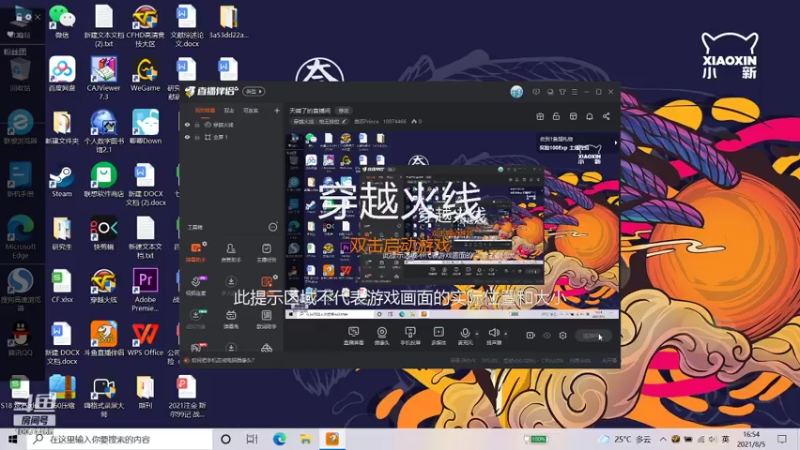Click the 修改 button beside room title

343,111
